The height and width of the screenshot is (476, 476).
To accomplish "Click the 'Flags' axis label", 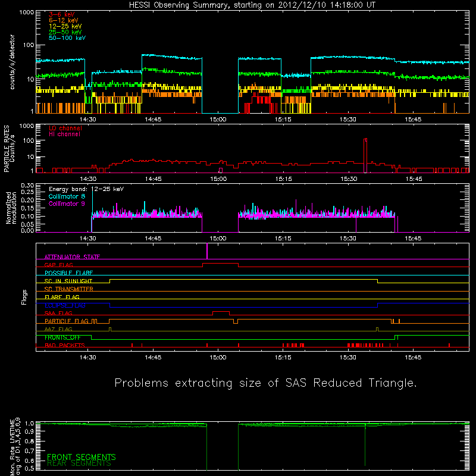I will [x=24, y=297].
